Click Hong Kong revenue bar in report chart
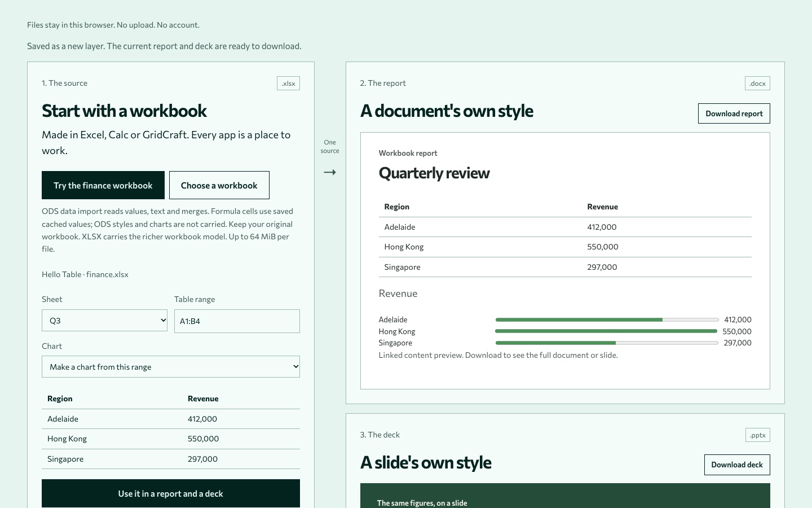The height and width of the screenshot is (508, 812). coord(607,331)
